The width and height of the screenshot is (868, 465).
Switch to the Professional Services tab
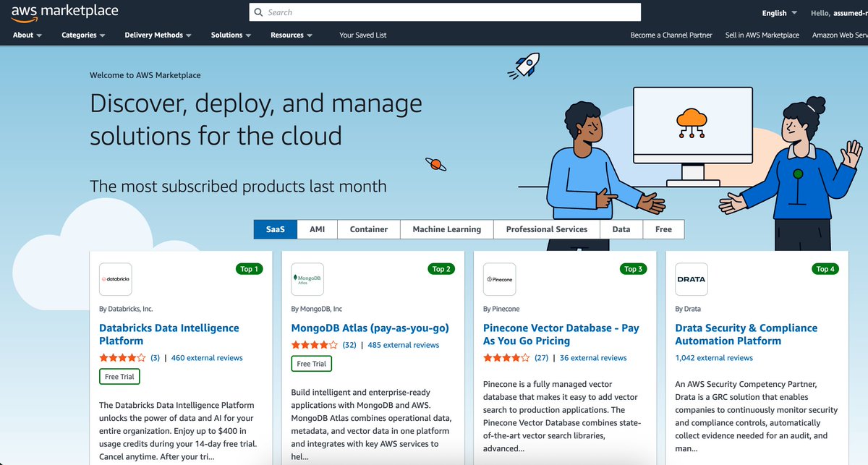tap(547, 229)
